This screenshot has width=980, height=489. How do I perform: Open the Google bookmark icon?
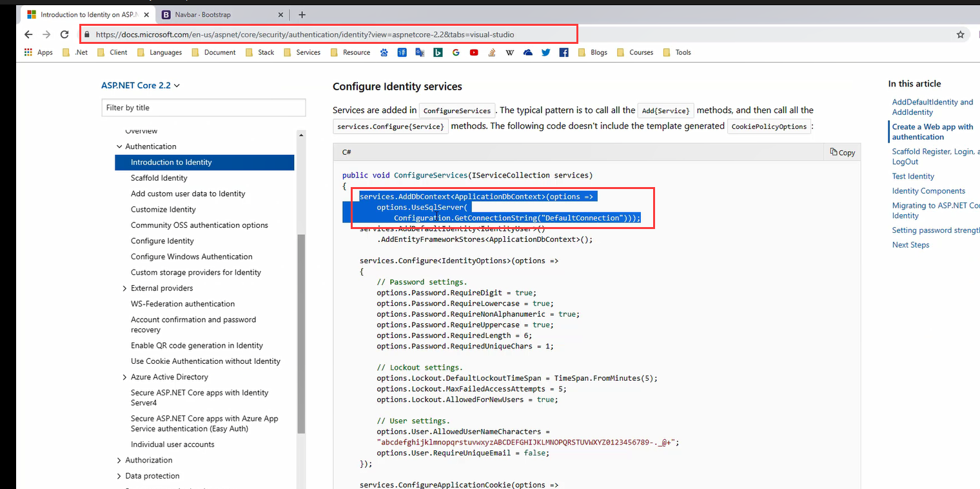(456, 52)
